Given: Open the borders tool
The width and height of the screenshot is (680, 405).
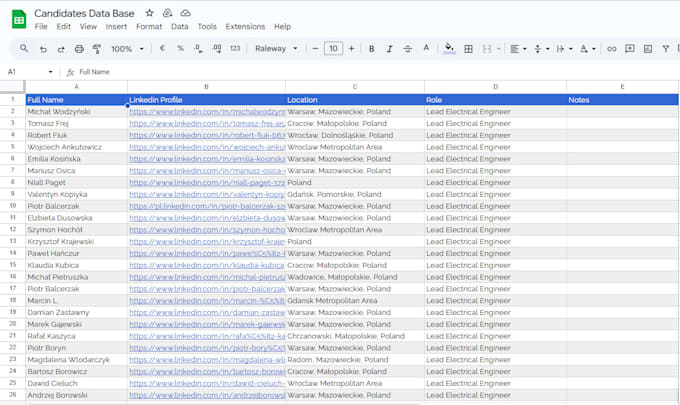Looking at the screenshot, I should tap(468, 49).
